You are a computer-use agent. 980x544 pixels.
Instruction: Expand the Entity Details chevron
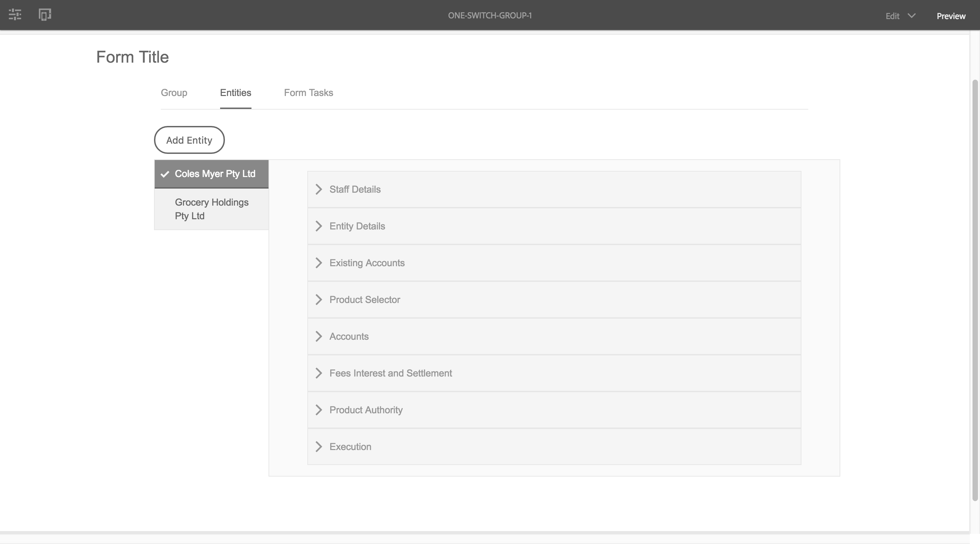319,226
